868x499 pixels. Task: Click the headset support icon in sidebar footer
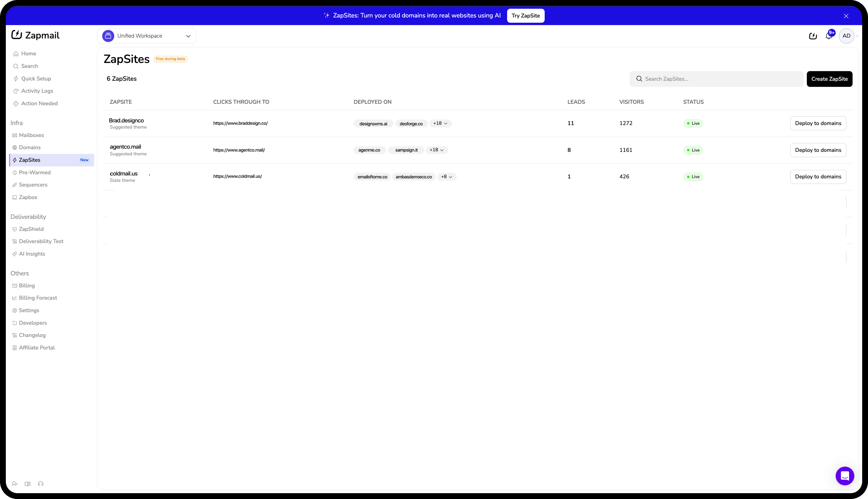(x=41, y=484)
